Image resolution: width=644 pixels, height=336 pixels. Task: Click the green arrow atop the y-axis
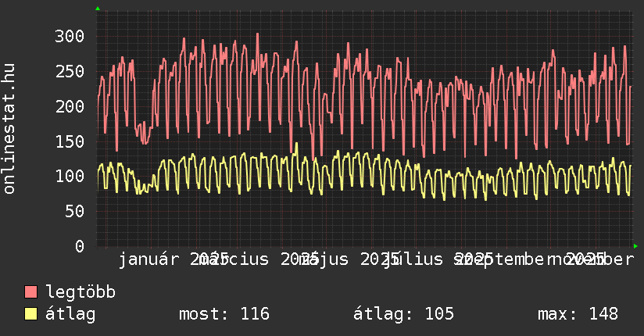(x=98, y=9)
